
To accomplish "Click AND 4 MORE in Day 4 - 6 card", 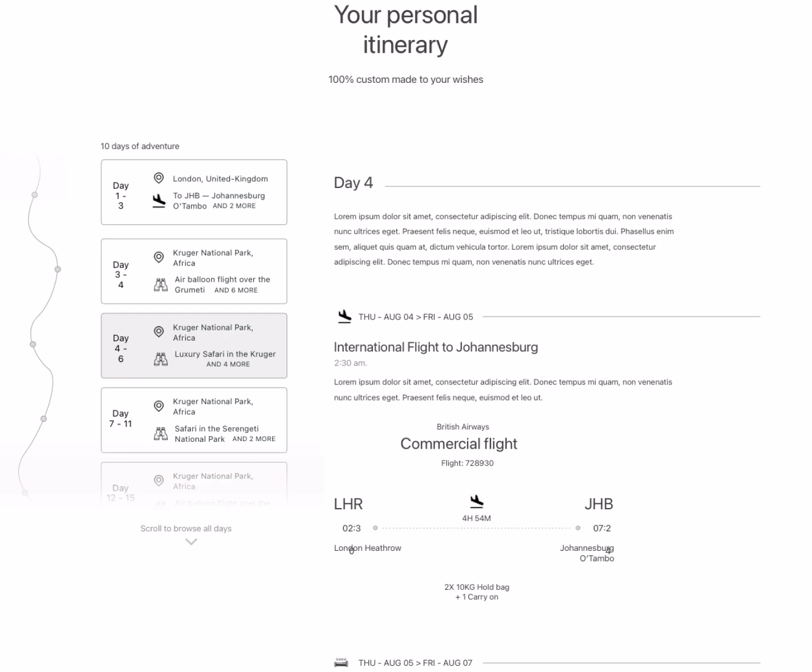I will (228, 365).
